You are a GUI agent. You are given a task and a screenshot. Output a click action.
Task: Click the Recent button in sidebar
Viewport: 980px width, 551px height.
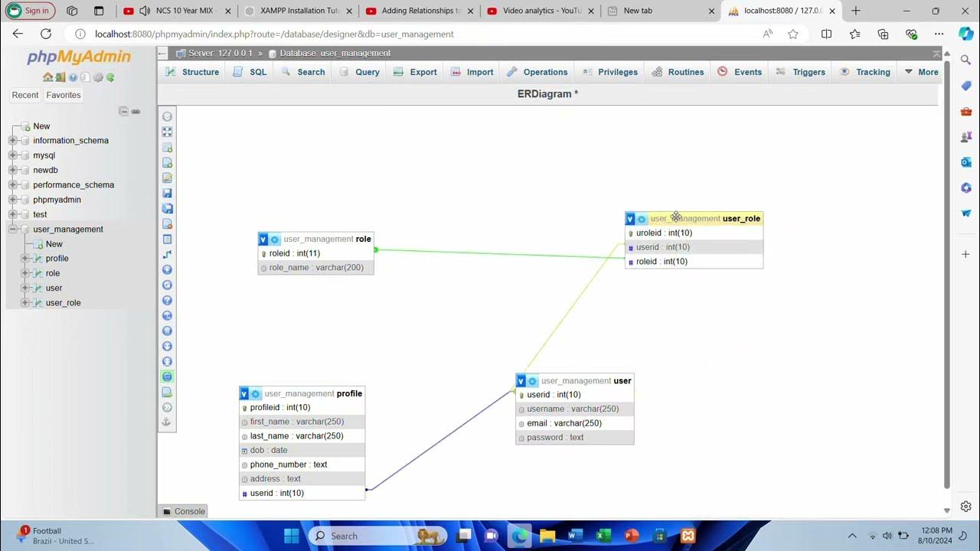pyautogui.click(x=24, y=95)
